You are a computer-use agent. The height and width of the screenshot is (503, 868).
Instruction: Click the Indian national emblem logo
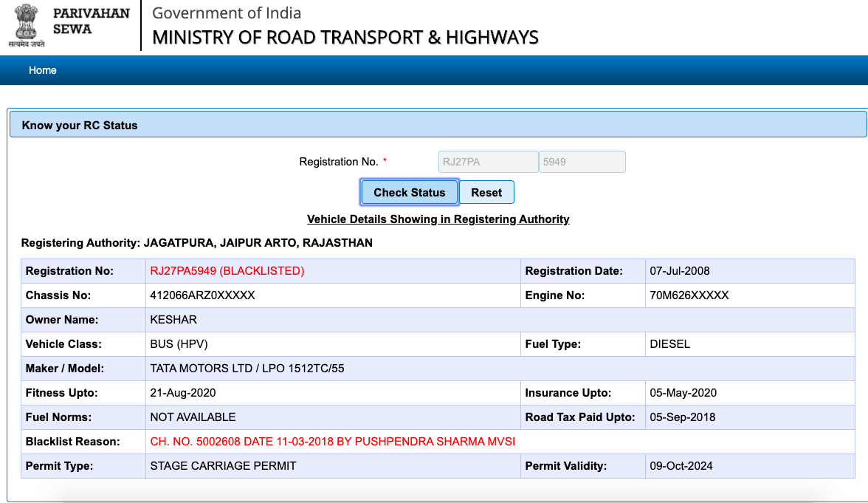coord(27,25)
